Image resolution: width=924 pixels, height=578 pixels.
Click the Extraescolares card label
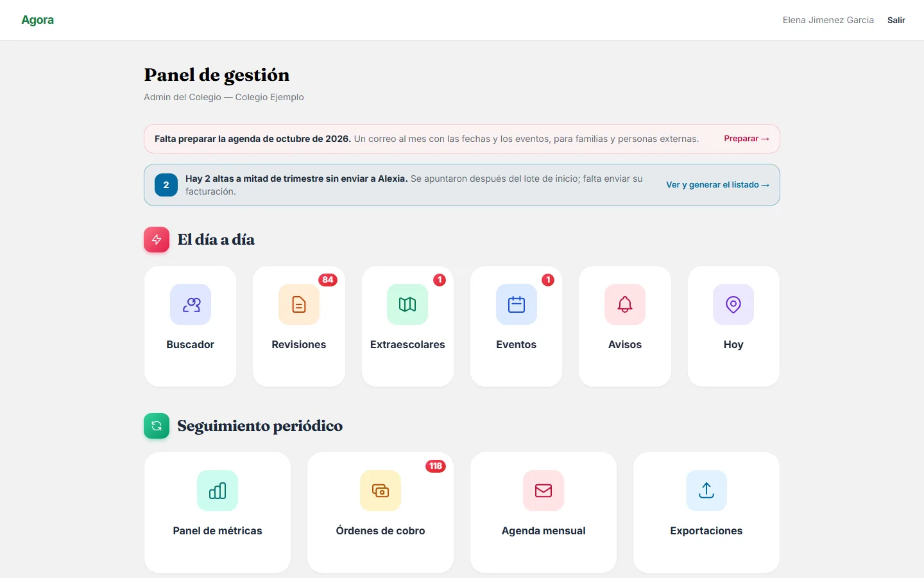(x=407, y=345)
